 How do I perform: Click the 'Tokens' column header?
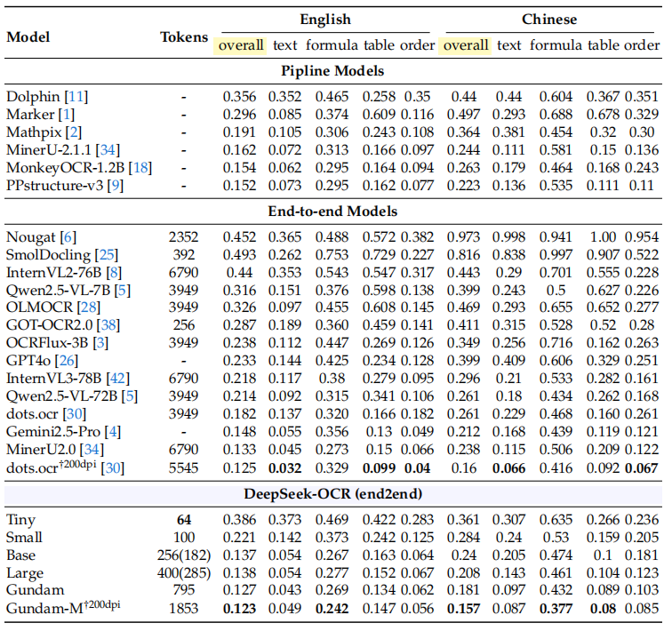[x=184, y=36]
